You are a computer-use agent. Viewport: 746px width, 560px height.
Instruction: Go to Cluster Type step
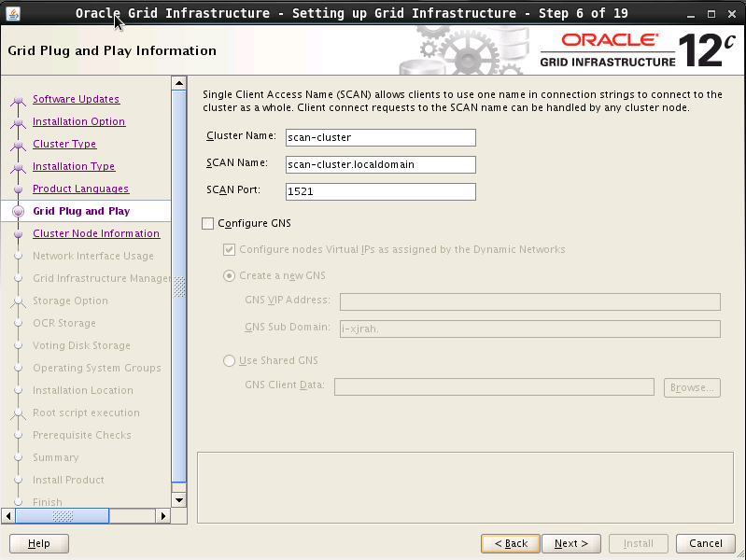coord(64,145)
